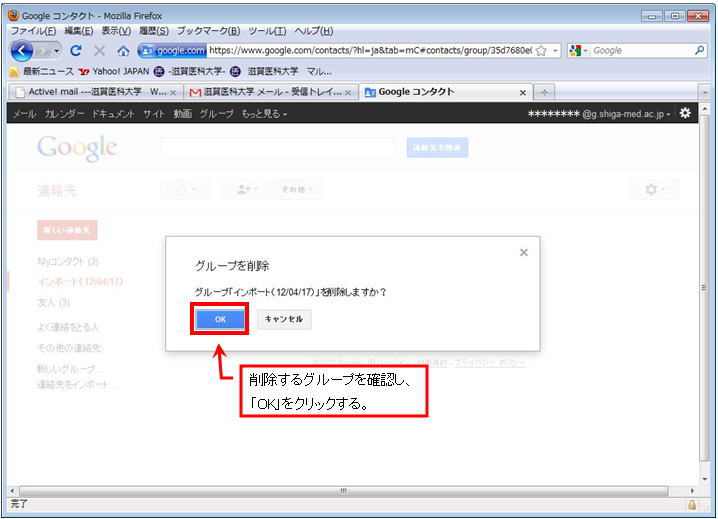Click the address bar URL field
718x519 pixels.
(370, 50)
